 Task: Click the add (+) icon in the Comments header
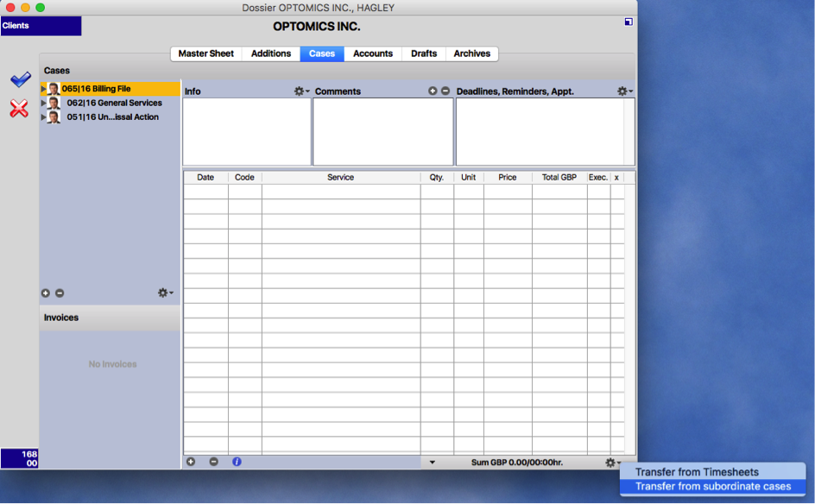tap(432, 90)
